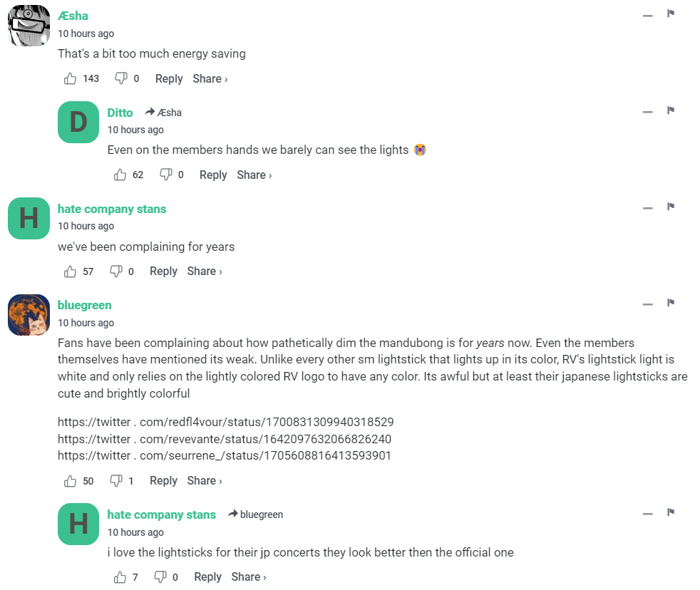Screen dimensions: 700x590
Task: Upvote the jp concerts lightsticks reply
Action: 120,577
